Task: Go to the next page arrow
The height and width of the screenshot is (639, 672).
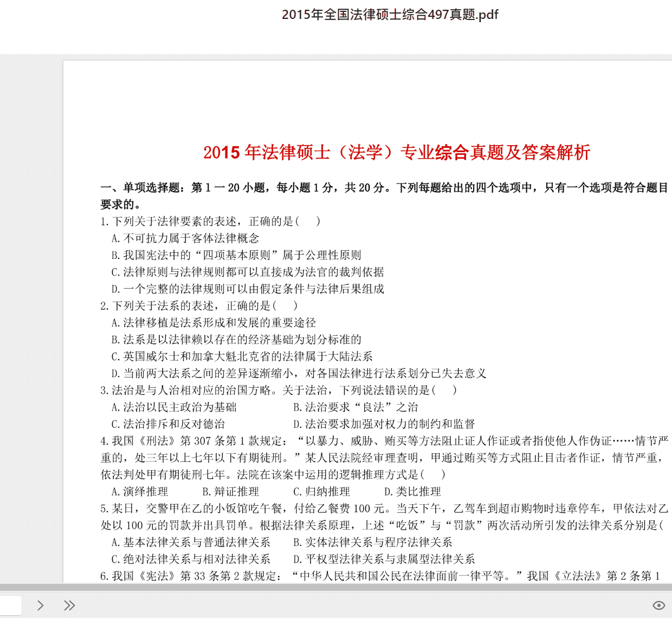Action: pyautogui.click(x=40, y=605)
